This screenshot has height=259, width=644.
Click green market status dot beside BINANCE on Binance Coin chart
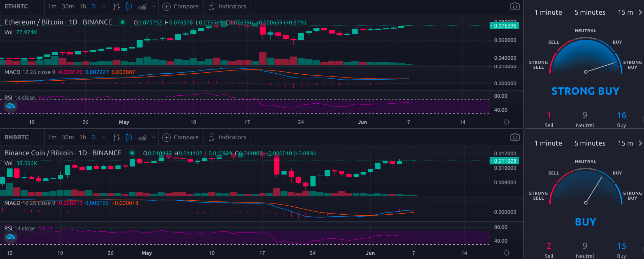click(132, 153)
